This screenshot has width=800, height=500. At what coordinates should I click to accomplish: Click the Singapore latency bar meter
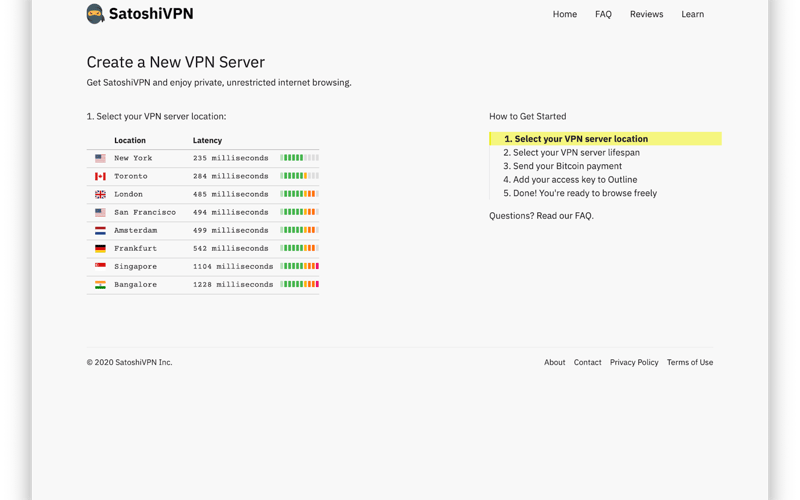[x=299, y=266]
